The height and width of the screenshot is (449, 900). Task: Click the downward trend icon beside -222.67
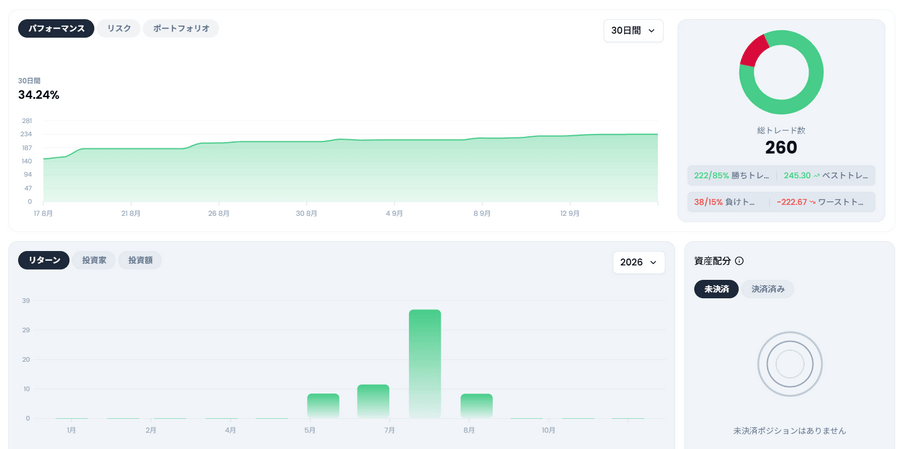812,202
